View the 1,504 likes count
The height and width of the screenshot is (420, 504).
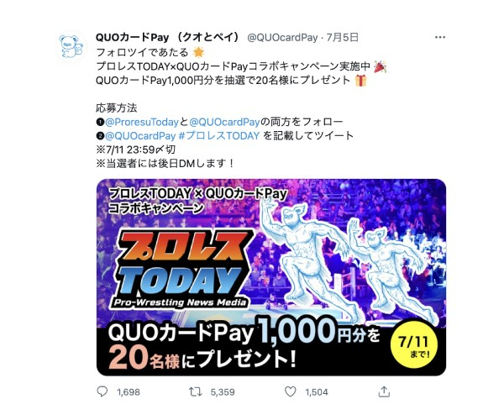click(x=317, y=392)
